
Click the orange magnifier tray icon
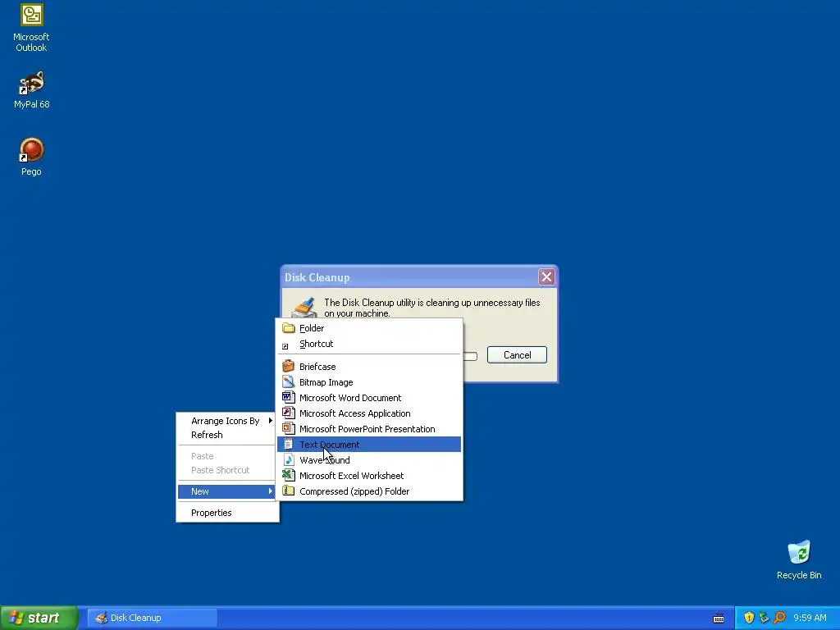pyautogui.click(x=779, y=618)
